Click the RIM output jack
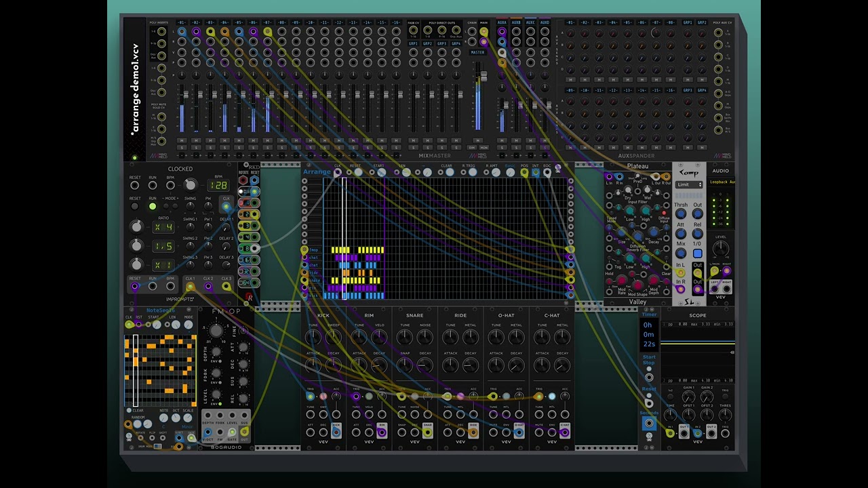Viewport: 868px width, 488px height. 382,432
